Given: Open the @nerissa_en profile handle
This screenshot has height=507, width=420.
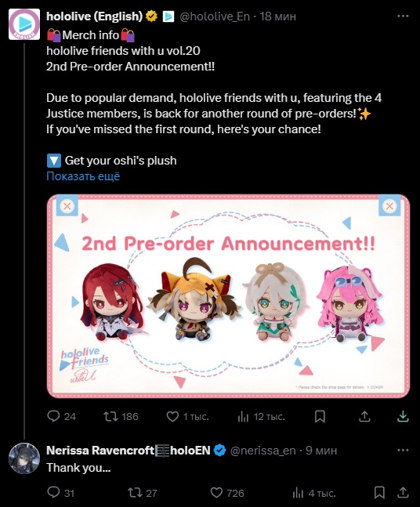Looking at the screenshot, I should [262, 451].
